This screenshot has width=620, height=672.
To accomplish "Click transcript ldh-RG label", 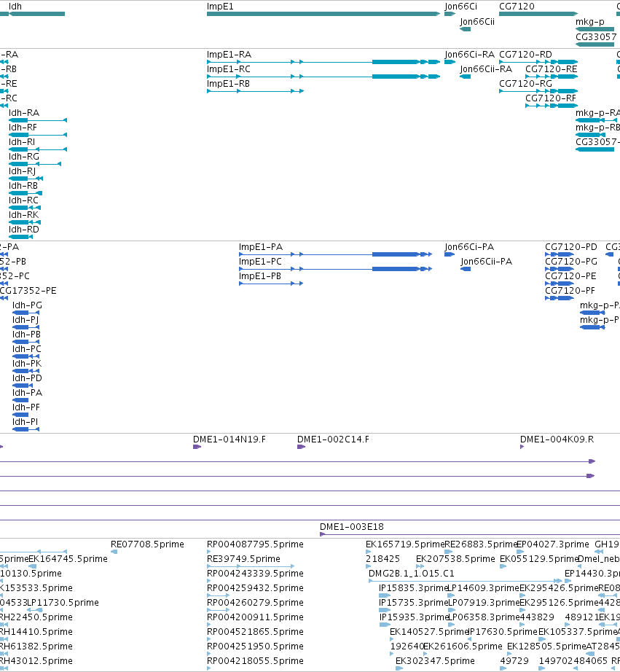I will pyautogui.click(x=24, y=157).
